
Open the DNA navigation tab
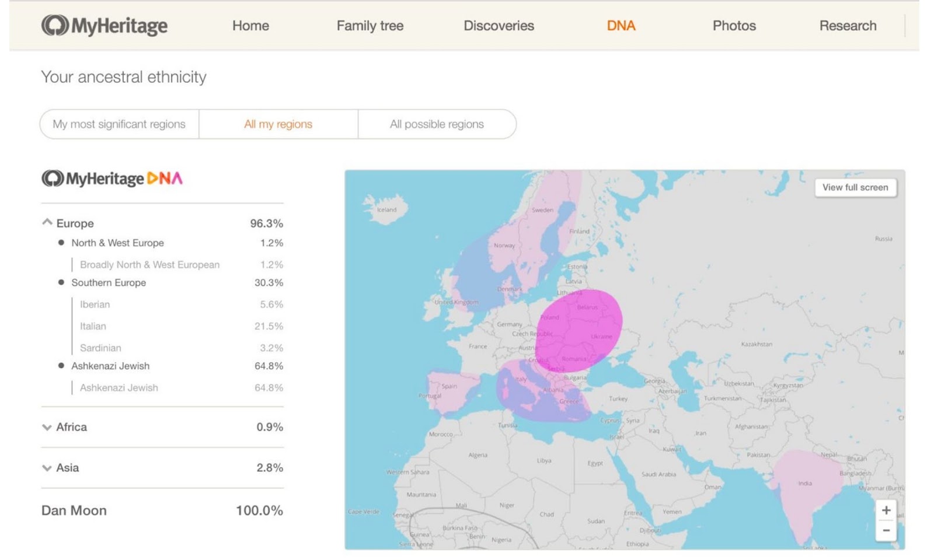point(621,26)
